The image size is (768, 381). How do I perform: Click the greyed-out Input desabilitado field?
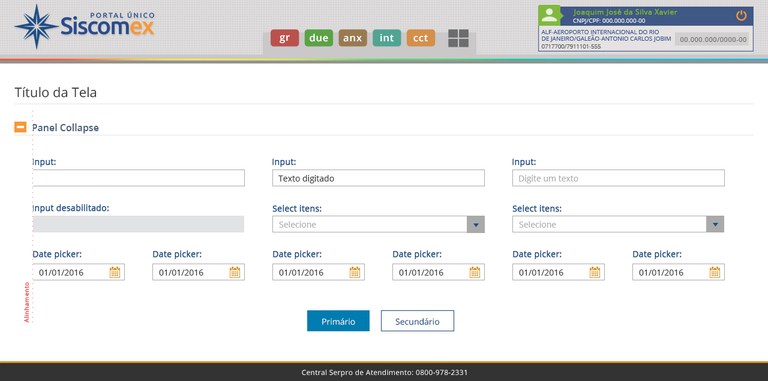tap(138, 224)
